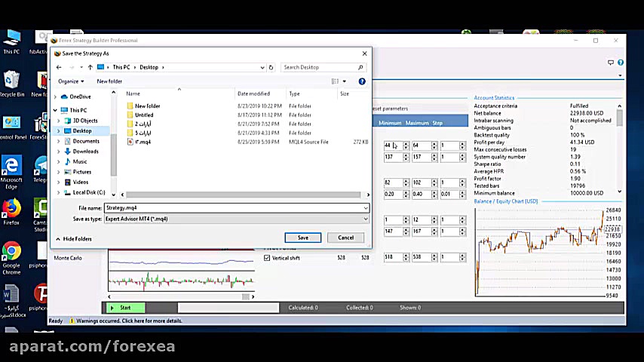Refresh the Desktop folder listing

tap(271, 67)
